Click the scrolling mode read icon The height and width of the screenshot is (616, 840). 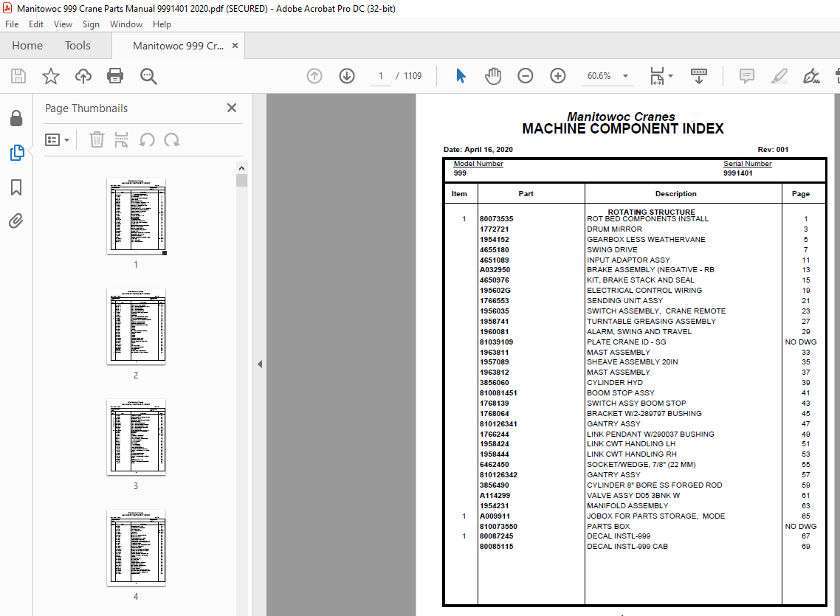pos(699,76)
